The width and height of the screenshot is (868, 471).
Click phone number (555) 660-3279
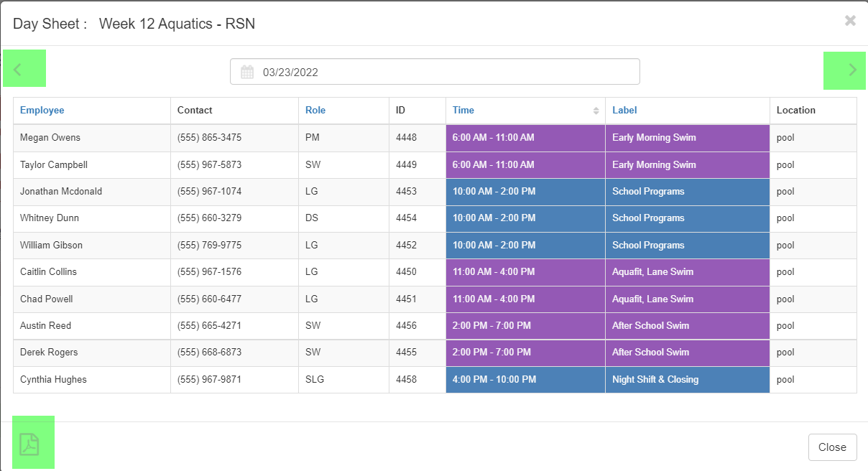[209, 218]
